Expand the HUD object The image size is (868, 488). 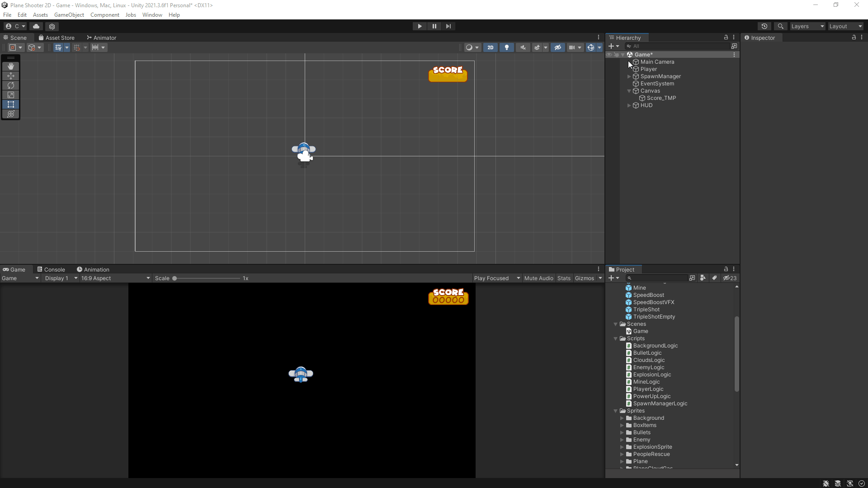tap(629, 105)
